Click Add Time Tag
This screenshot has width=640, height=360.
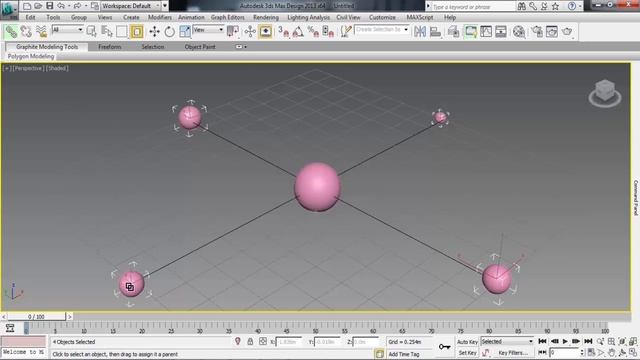coord(404,354)
